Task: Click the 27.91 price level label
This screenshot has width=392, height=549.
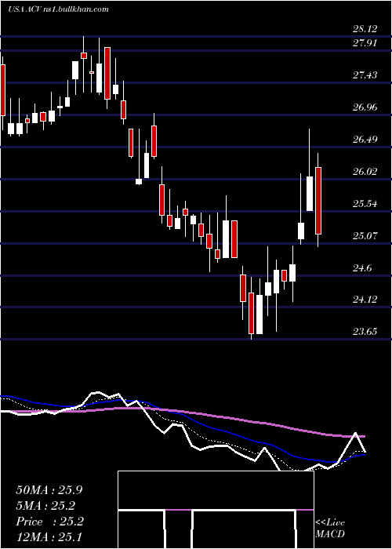Action: coord(365,43)
